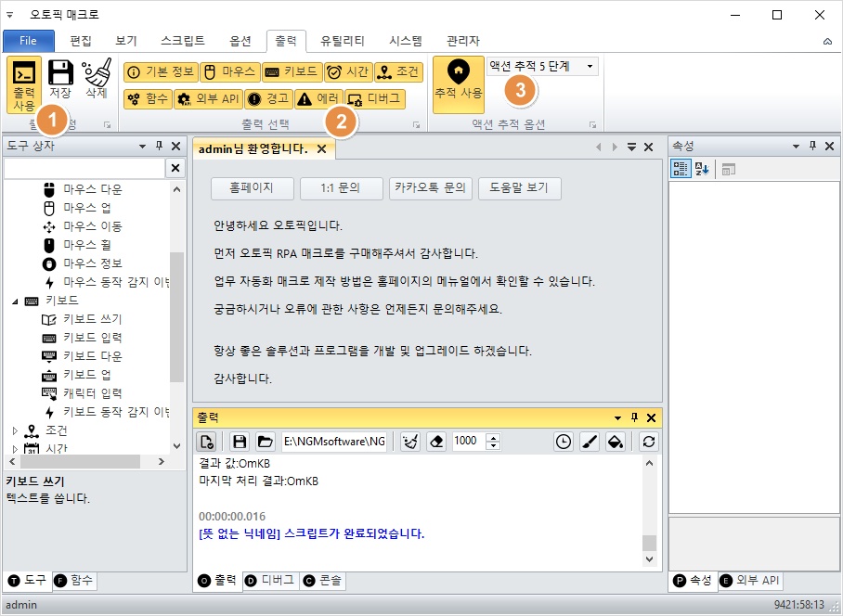Image resolution: width=843 pixels, height=616 pixels.
Task: Toggle 시간 output filter
Action: (x=348, y=72)
